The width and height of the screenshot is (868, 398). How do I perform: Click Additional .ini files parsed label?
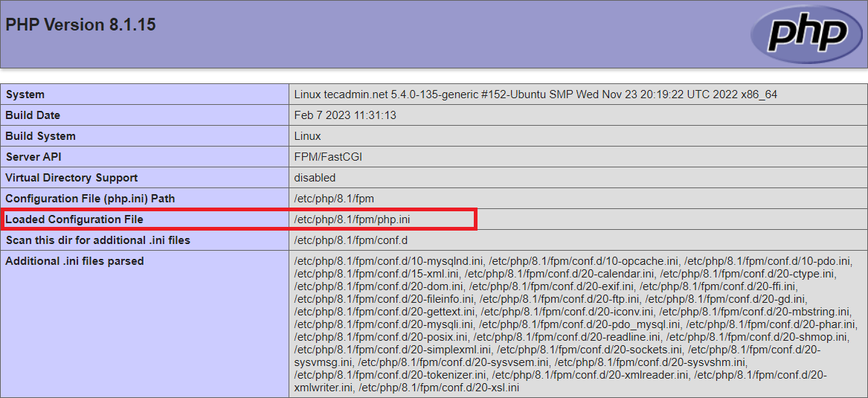pos(74,260)
